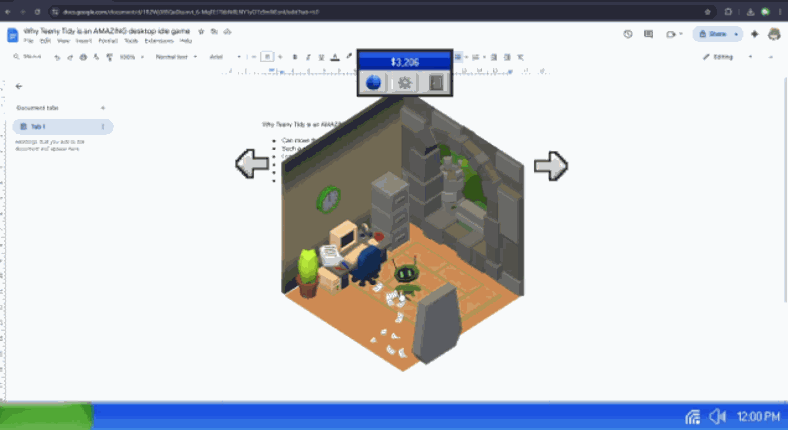Check cloud save status icon
The image size is (788, 430).
[x=227, y=31]
